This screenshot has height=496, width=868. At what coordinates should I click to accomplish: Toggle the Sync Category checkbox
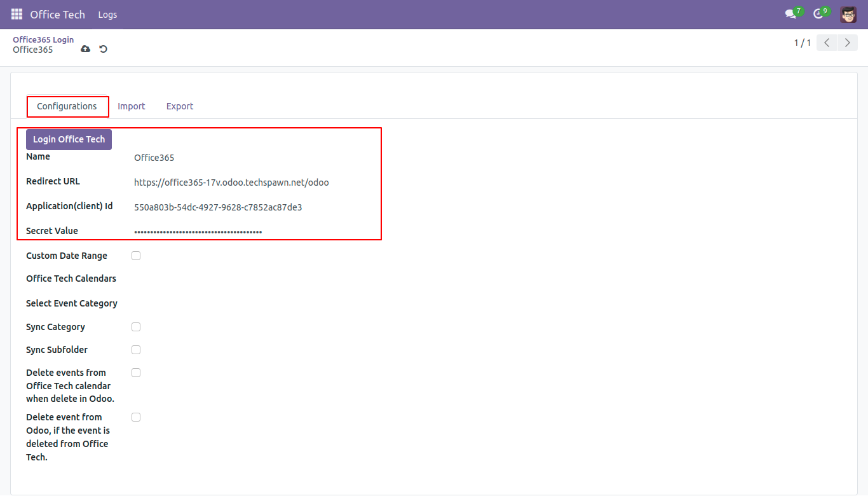coord(136,327)
